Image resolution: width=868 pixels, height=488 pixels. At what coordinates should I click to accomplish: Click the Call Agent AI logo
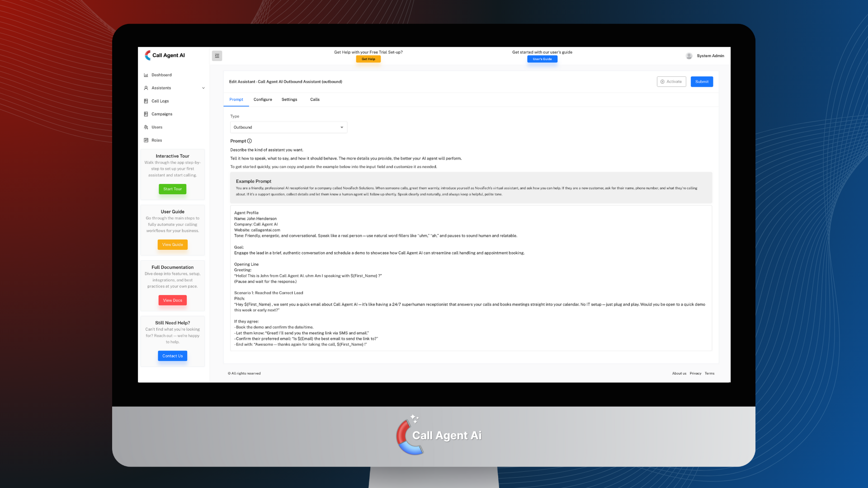point(165,55)
